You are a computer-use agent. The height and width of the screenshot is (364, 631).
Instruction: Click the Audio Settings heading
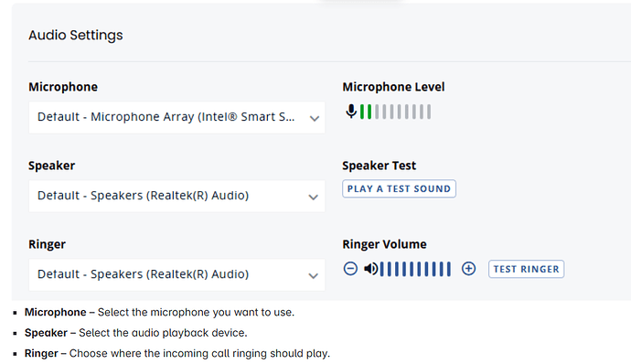(76, 36)
